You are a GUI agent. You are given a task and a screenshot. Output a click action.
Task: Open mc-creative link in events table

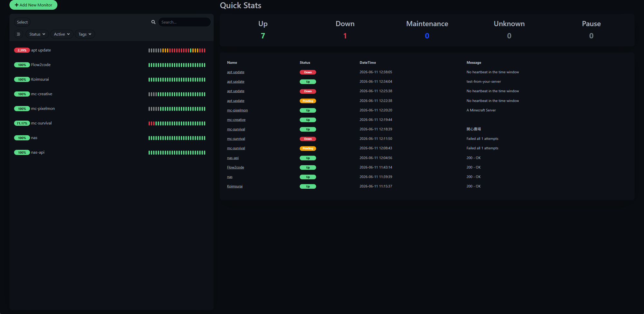236,120
